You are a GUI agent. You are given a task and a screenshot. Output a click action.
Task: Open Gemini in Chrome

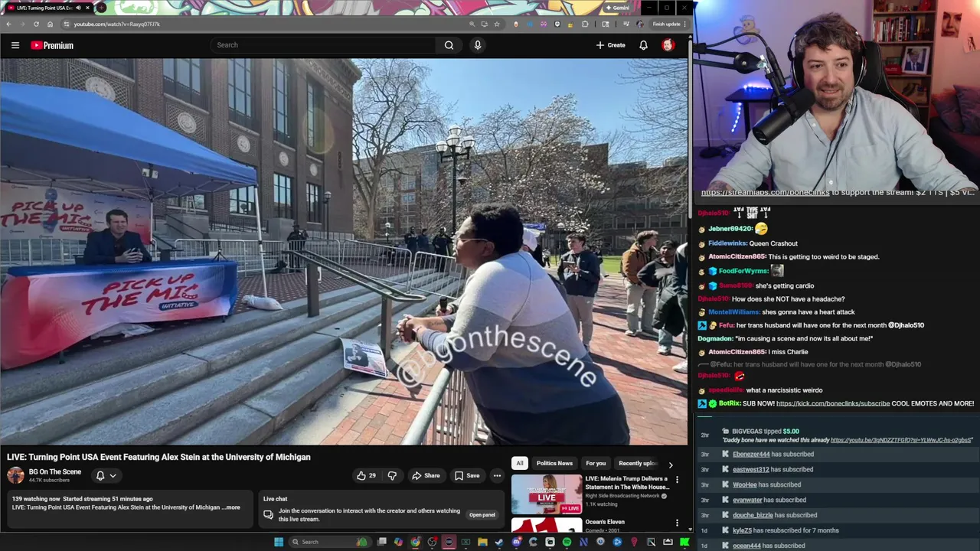617,8
